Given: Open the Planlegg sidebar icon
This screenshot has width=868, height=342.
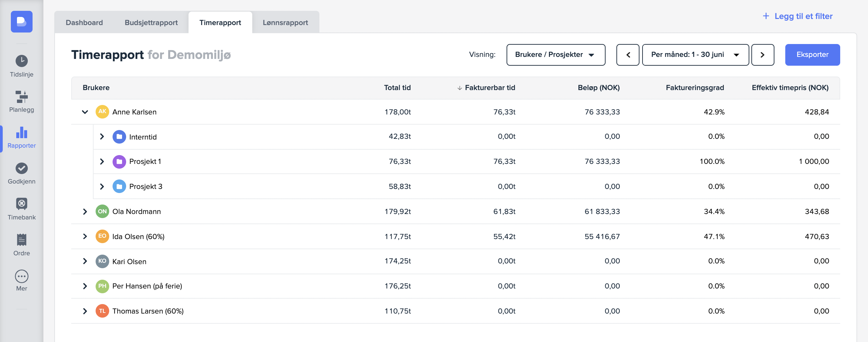Looking at the screenshot, I should (x=21, y=97).
